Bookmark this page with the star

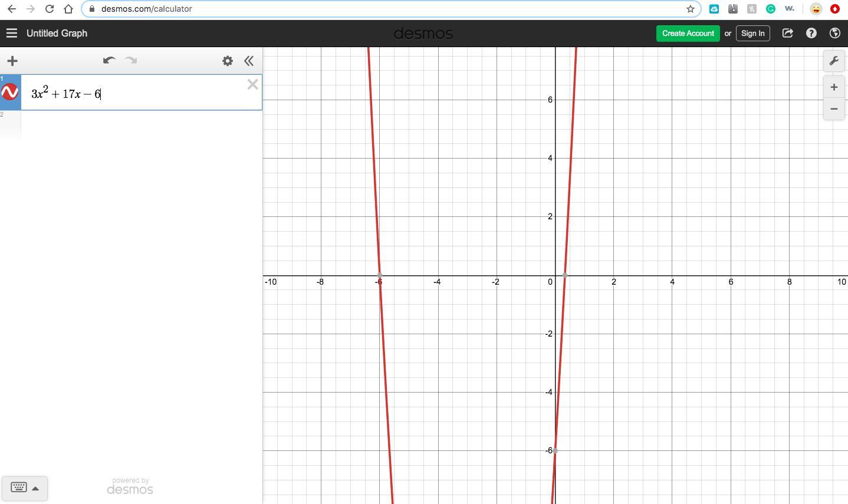(x=691, y=9)
